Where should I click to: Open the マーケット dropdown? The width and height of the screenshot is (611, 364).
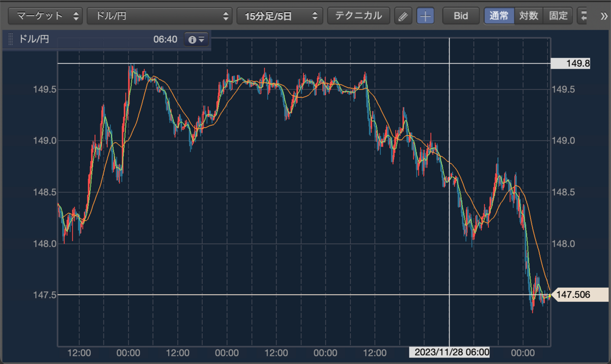point(46,16)
